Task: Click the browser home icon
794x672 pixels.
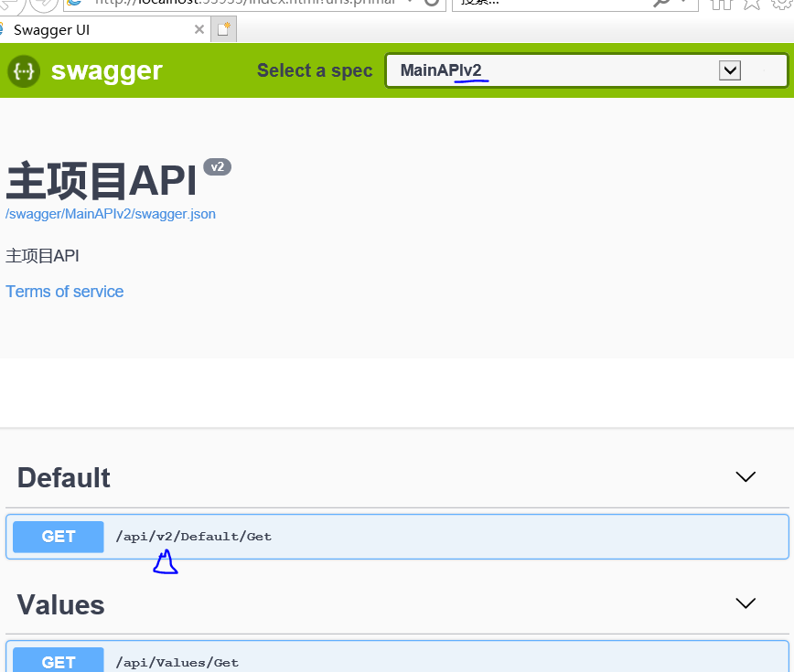Action: [722, 3]
